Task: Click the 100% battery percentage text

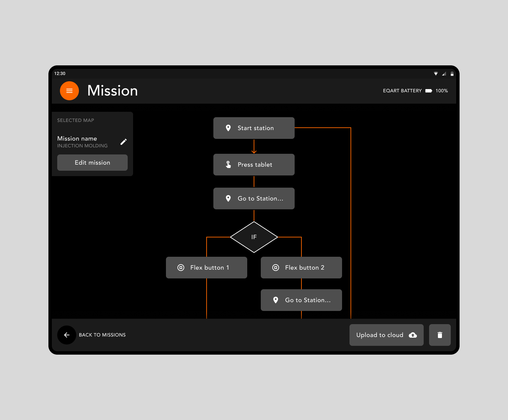Action: 442,91
